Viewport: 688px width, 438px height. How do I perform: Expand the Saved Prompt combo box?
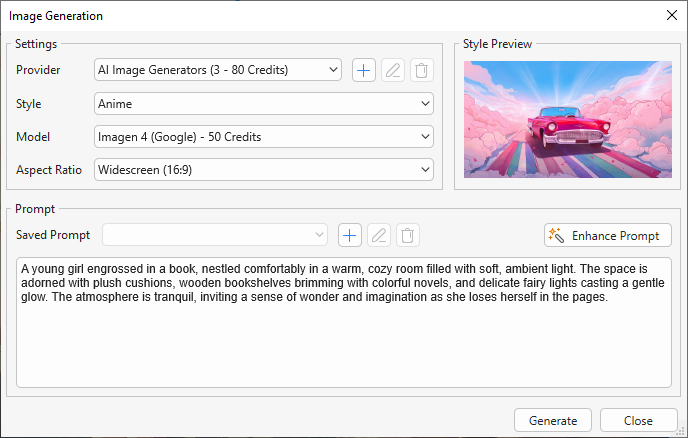tap(215, 235)
